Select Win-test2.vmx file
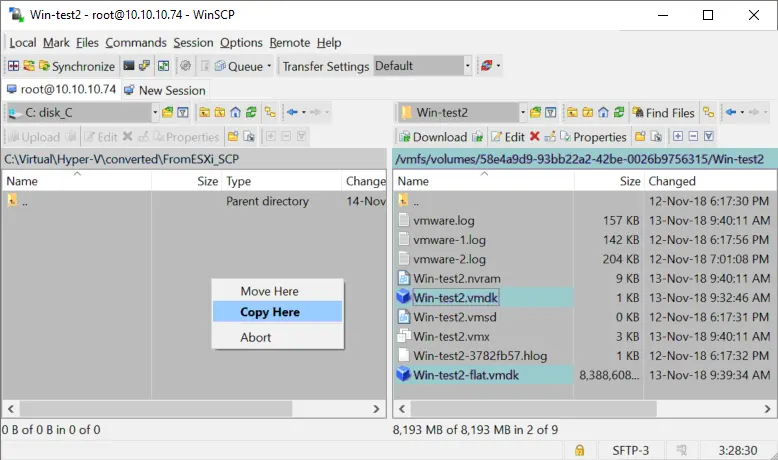 pos(451,336)
